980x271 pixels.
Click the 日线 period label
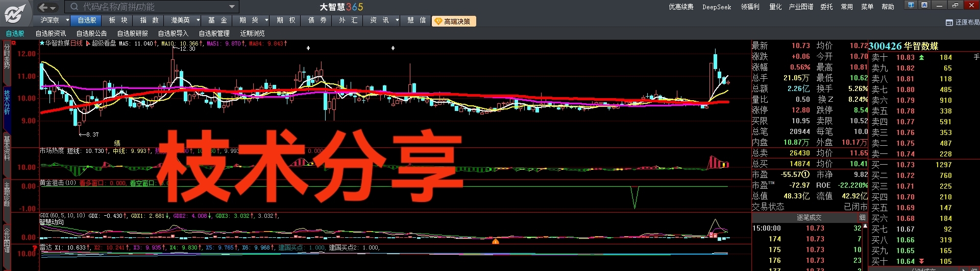click(76, 43)
